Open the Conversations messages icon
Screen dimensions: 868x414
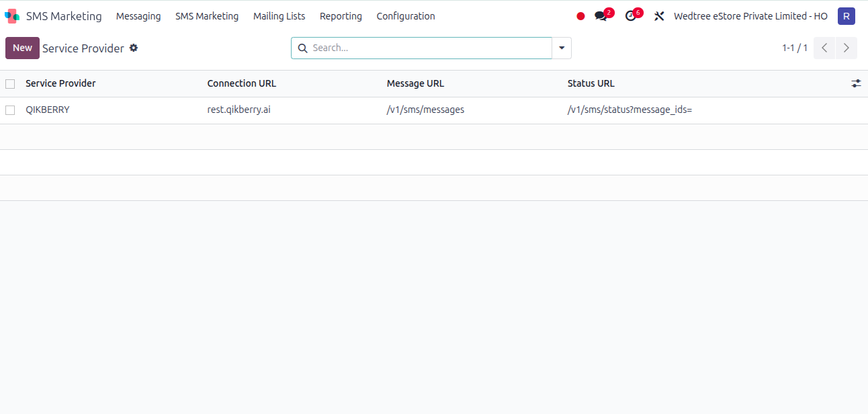[600, 15]
